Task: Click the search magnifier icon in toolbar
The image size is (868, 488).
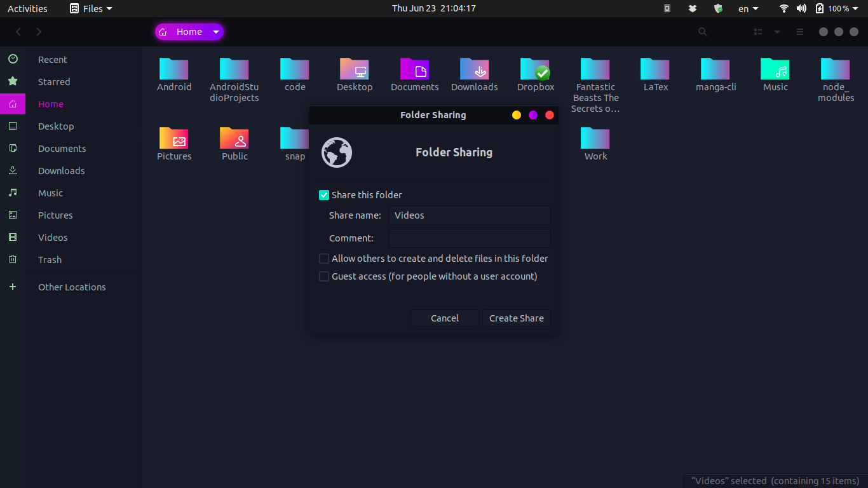Action: [702, 32]
